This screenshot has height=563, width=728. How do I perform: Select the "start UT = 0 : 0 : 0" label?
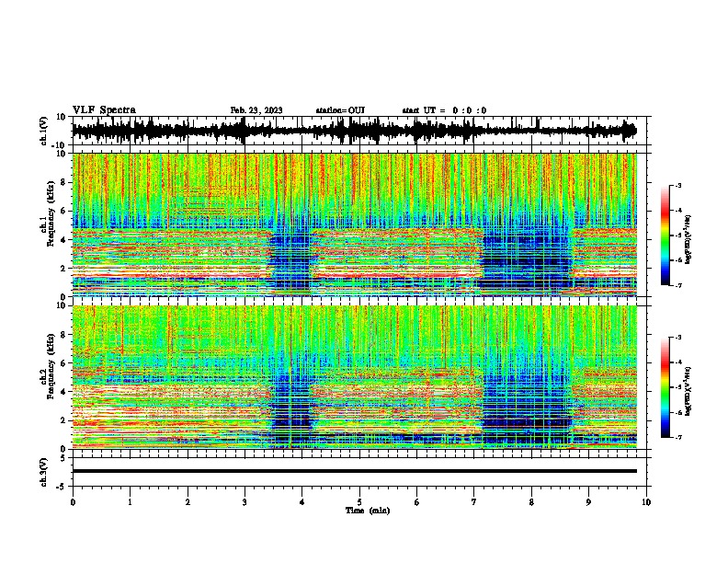coord(444,110)
